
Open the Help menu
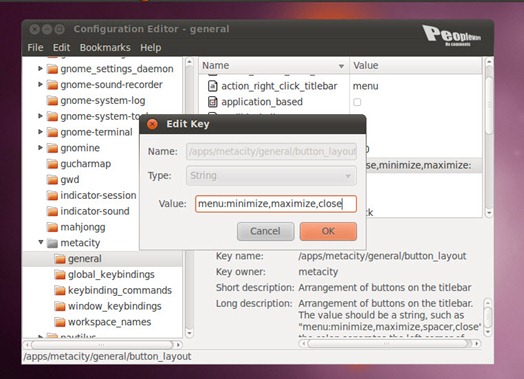point(150,47)
